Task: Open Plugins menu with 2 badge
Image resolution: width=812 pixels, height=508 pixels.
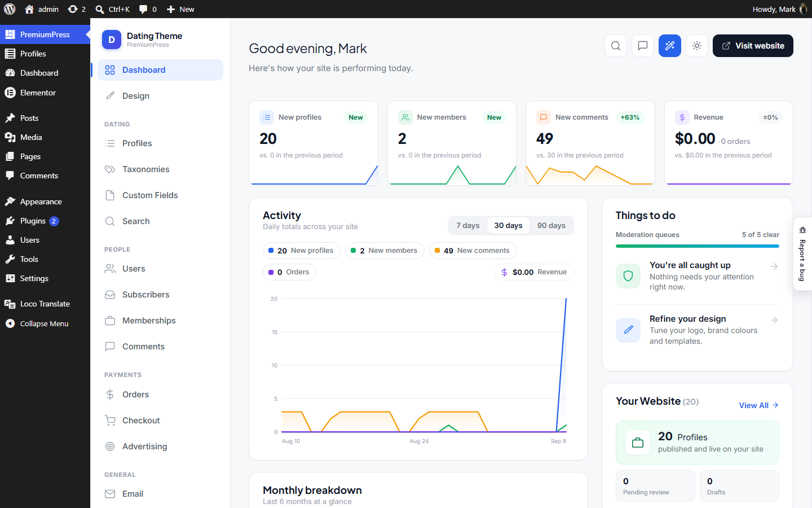Action: tap(45, 221)
